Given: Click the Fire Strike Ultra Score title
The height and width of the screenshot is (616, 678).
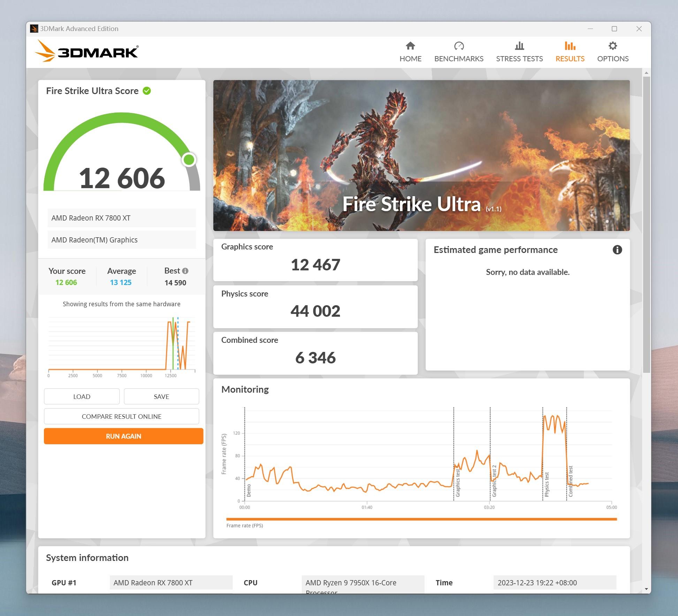Looking at the screenshot, I should click(x=92, y=91).
